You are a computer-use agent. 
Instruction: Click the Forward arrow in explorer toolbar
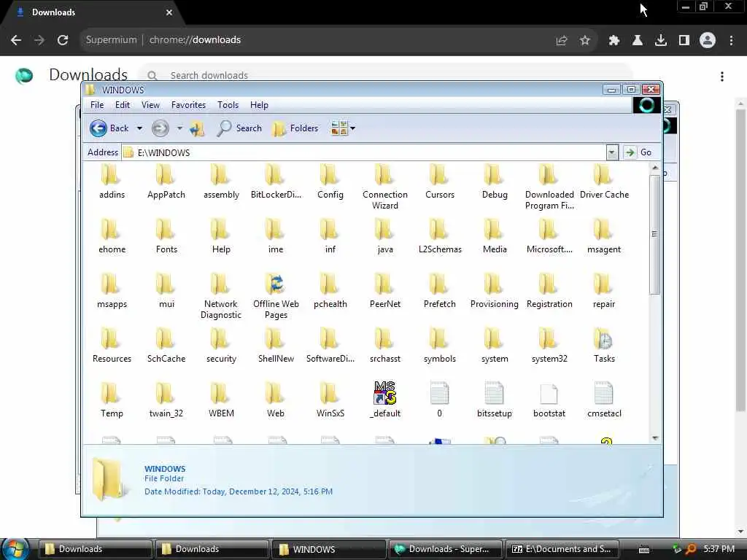(x=160, y=128)
